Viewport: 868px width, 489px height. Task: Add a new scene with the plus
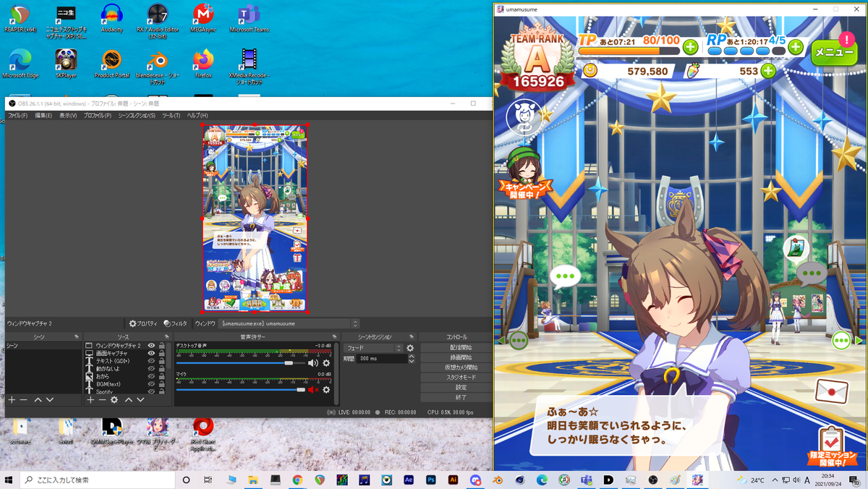pos(12,399)
